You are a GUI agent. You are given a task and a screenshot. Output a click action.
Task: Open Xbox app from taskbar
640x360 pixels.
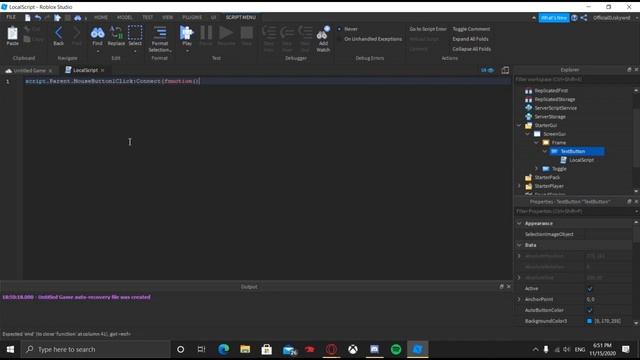tap(353, 349)
